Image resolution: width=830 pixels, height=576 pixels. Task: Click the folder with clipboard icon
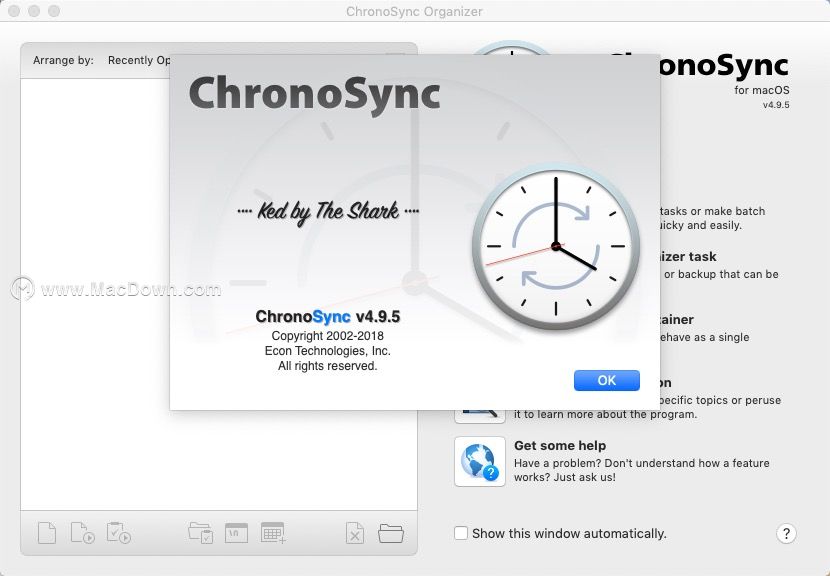pyautogui.click(x=201, y=533)
